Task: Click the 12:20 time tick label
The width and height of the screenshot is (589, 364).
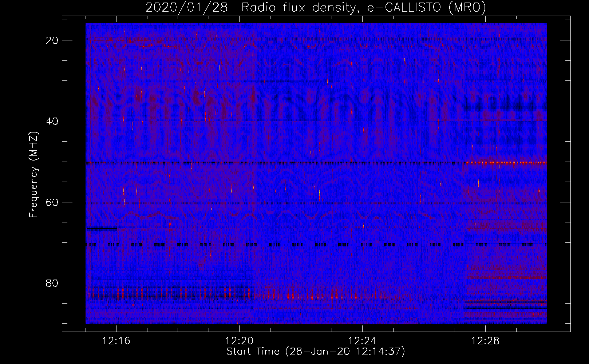Action: (x=239, y=341)
